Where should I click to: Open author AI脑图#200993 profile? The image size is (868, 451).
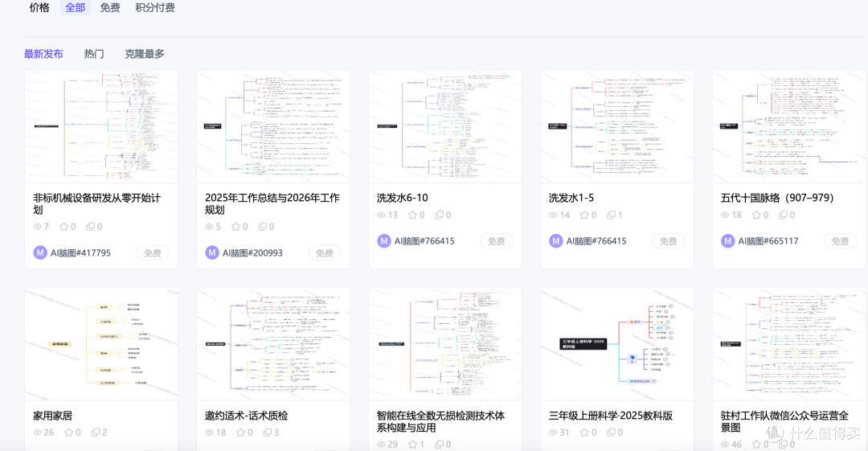252,252
